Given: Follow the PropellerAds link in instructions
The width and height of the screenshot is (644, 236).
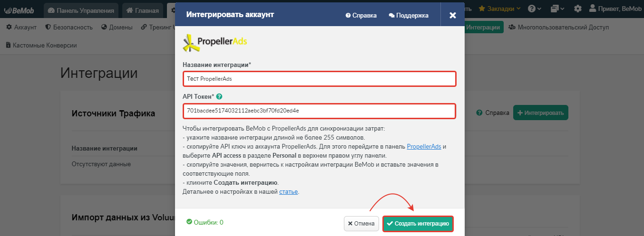Looking at the screenshot, I should click(x=424, y=146).
